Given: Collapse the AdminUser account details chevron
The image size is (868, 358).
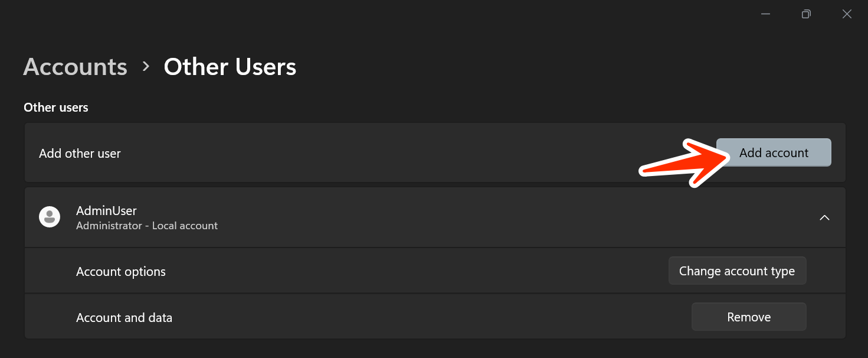Looking at the screenshot, I should 824,217.
